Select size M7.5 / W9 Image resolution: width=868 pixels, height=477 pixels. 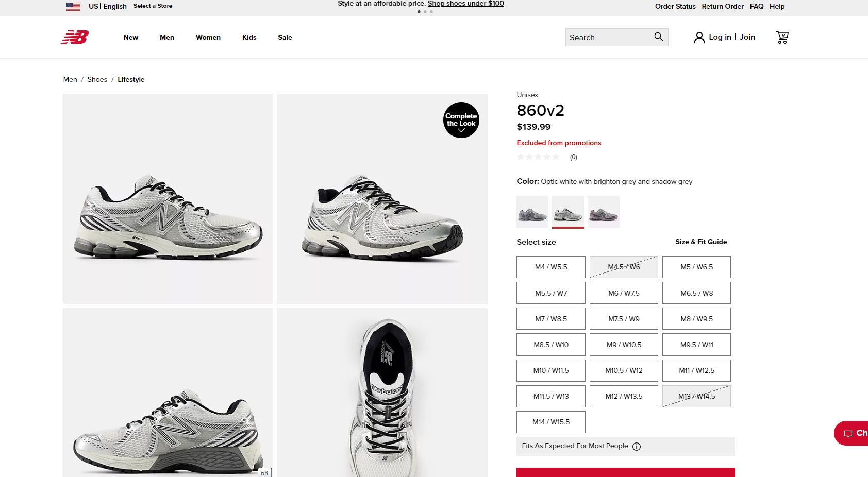coord(624,319)
